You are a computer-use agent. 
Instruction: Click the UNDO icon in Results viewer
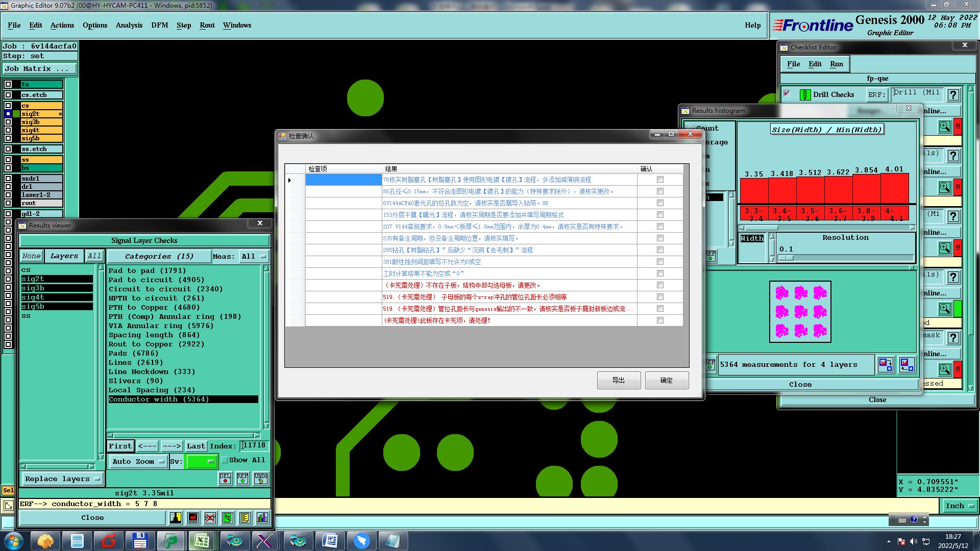[261, 479]
